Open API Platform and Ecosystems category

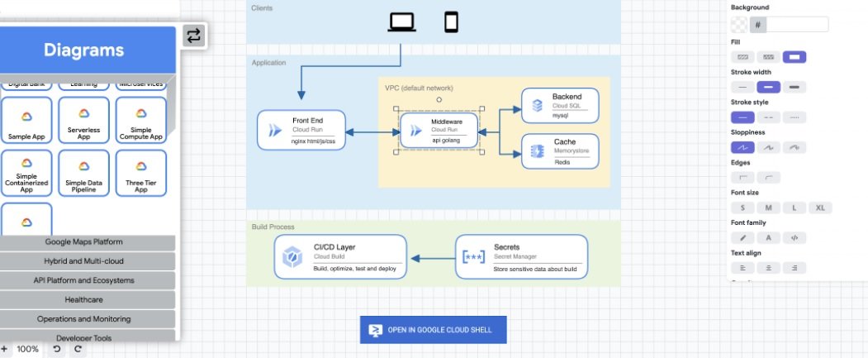(84, 280)
